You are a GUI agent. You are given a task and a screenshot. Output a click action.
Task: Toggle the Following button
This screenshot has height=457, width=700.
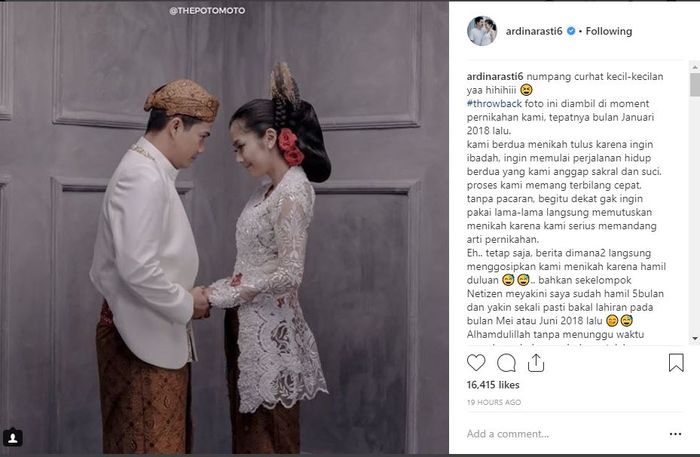[608, 31]
